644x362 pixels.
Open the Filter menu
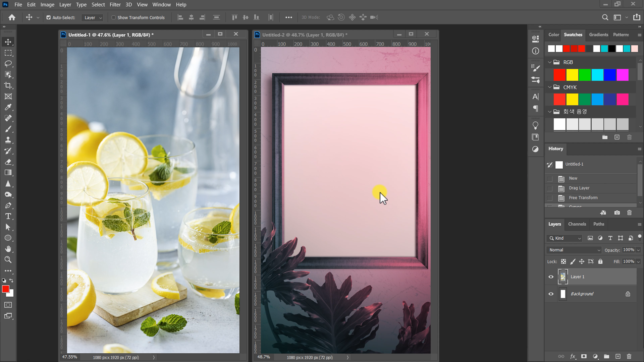coord(115,5)
